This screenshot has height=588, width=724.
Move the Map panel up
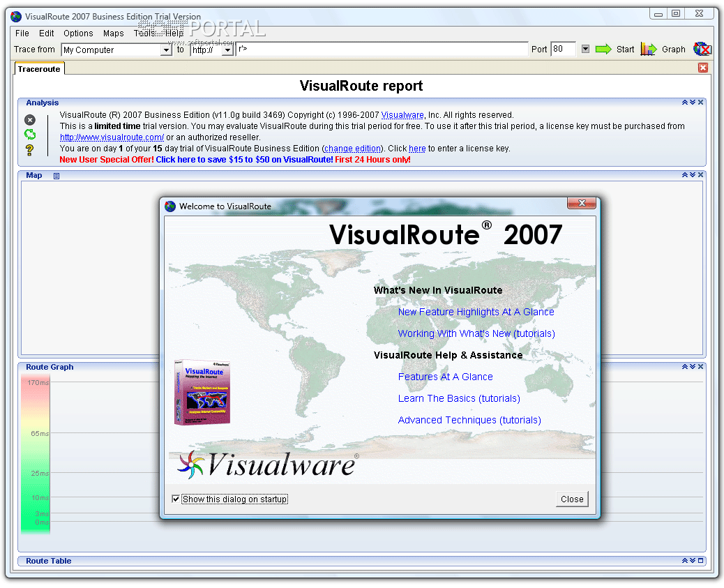point(685,174)
